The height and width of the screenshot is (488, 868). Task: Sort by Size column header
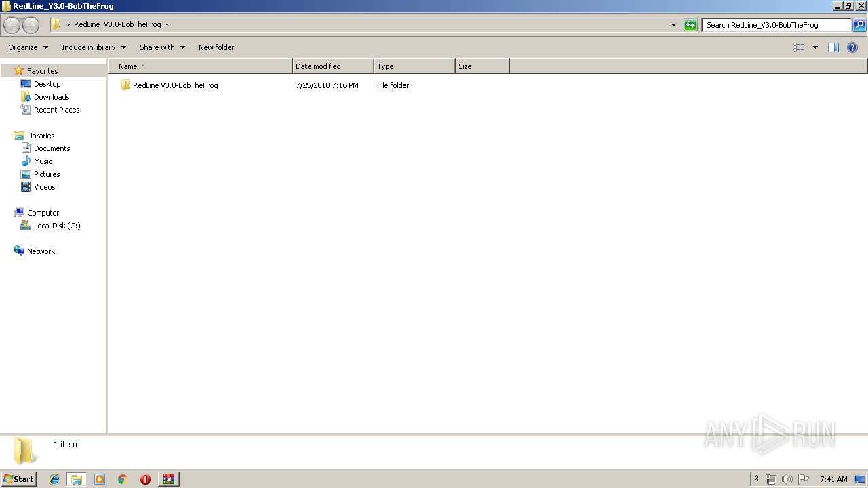click(482, 66)
